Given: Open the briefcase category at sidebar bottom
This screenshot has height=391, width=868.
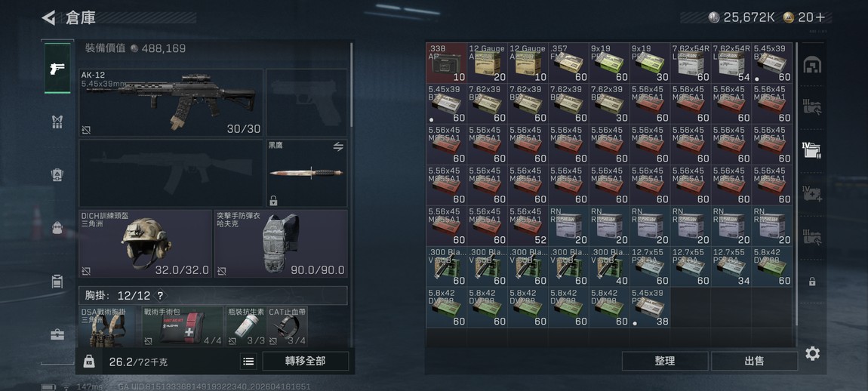Looking at the screenshot, I should tap(57, 334).
